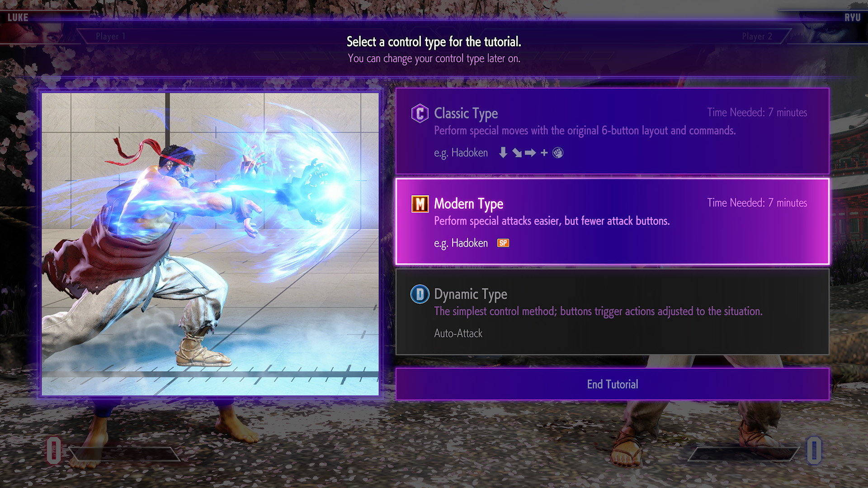The width and height of the screenshot is (868, 488).
Task: Click the punch fist icon in Hadoken command
Action: pyautogui.click(x=558, y=153)
